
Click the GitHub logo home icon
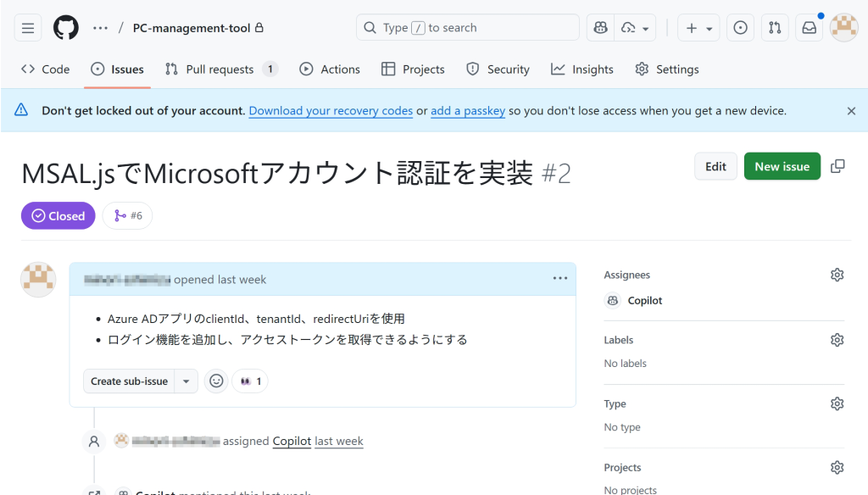pos(66,28)
